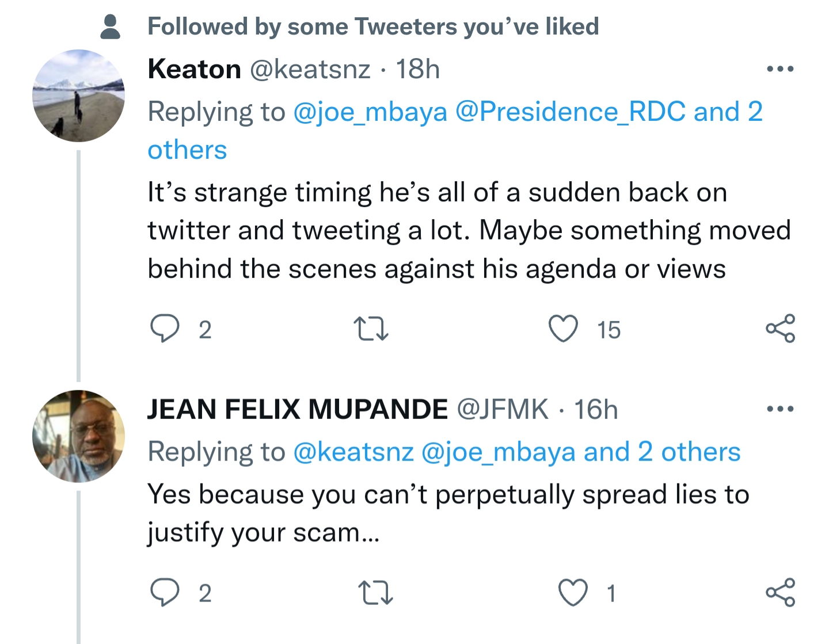This screenshot has height=644, width=829.
Task: Open Jean Felix Mupande's profile picture
Action: tap(78, 436)
